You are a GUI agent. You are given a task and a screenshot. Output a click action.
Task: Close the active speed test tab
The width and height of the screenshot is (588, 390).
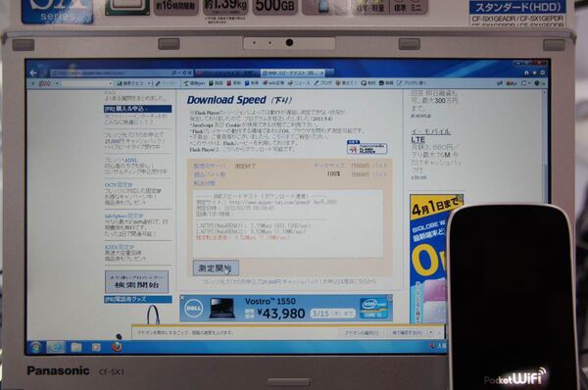[322, 73]
